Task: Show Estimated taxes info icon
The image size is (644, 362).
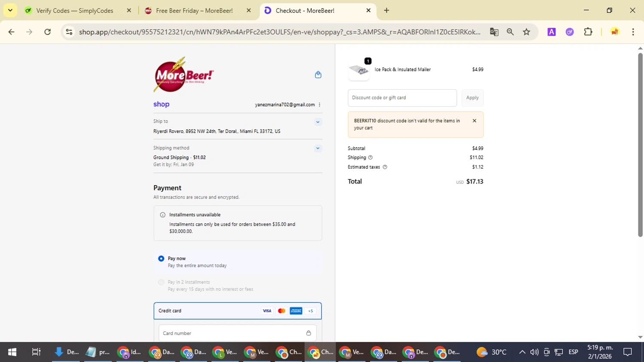Action: 385,167
